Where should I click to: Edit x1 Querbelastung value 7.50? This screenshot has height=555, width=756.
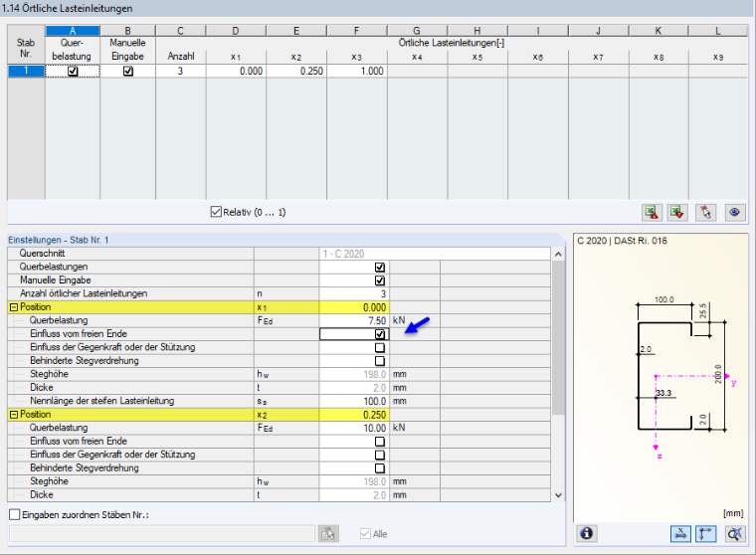354,320
